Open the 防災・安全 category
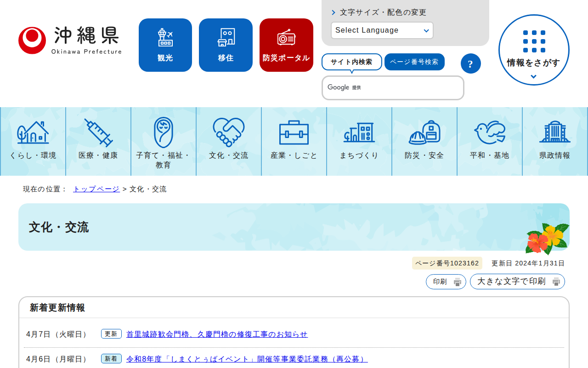Image resolution: width=588 pixels, height=368 pixels. click(424, 141)
